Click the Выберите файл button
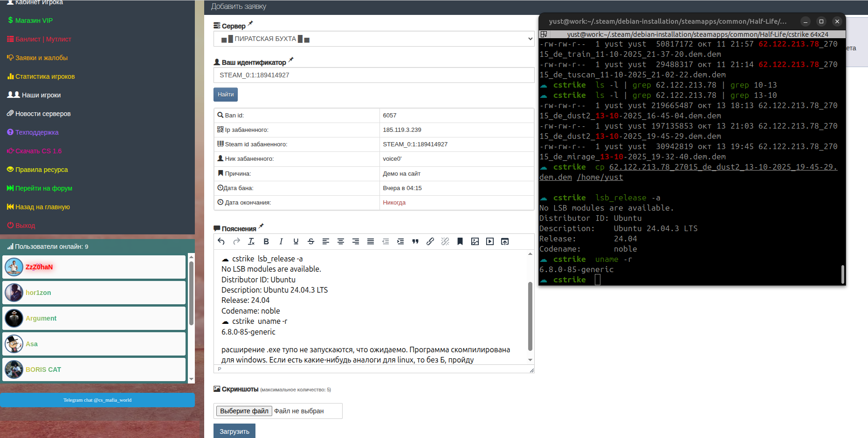 pyautogui.click(x=244, y=411)
